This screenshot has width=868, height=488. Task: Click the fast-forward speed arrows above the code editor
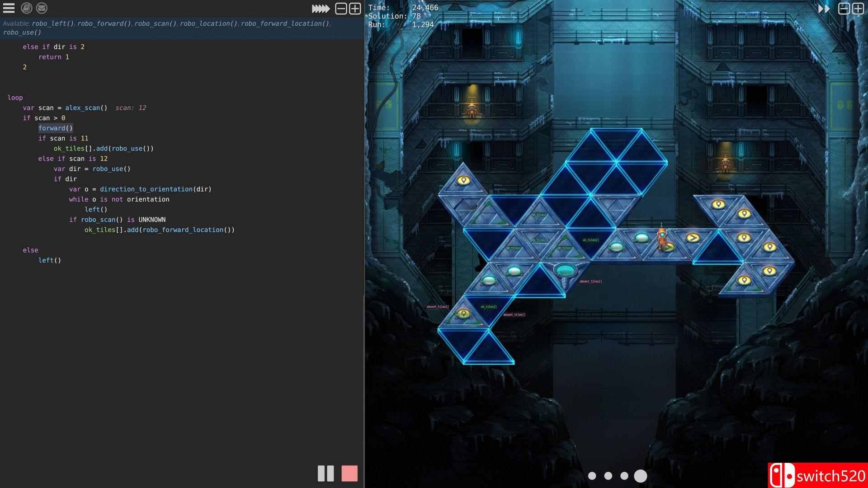click(320, 8)
